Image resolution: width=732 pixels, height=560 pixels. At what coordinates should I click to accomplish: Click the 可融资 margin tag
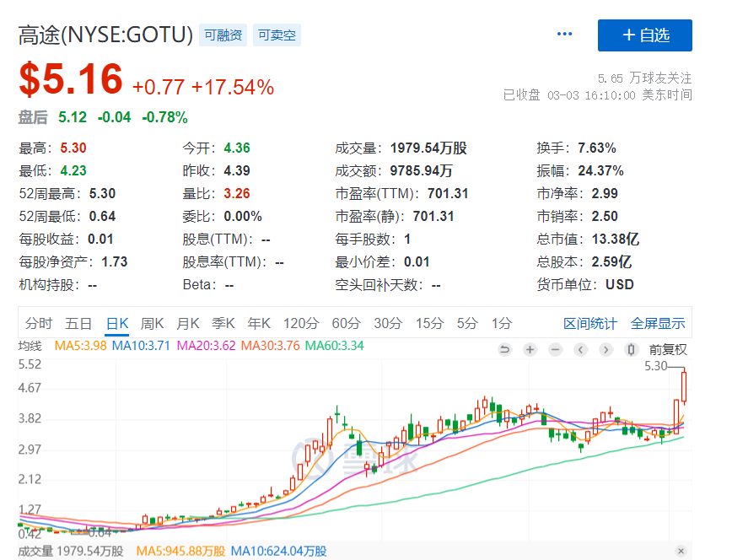tap(223, 35)
